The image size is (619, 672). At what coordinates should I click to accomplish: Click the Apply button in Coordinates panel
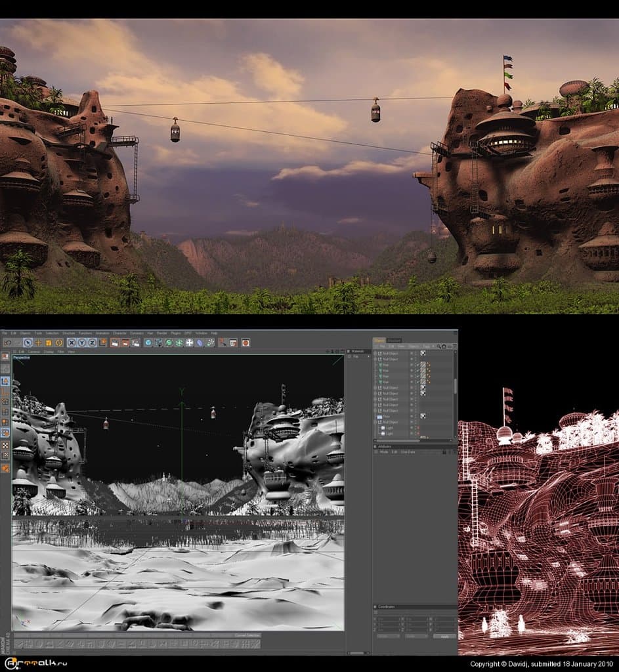(444, 636)
